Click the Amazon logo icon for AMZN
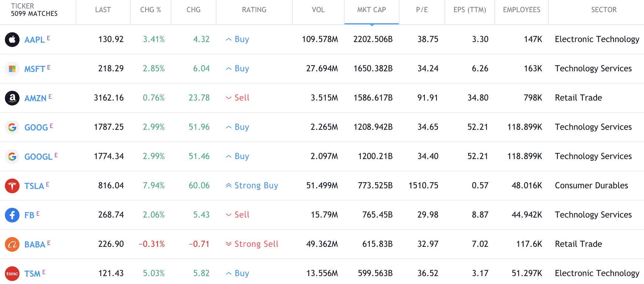This screenshot has height=284, width=644. click(12, 98)
